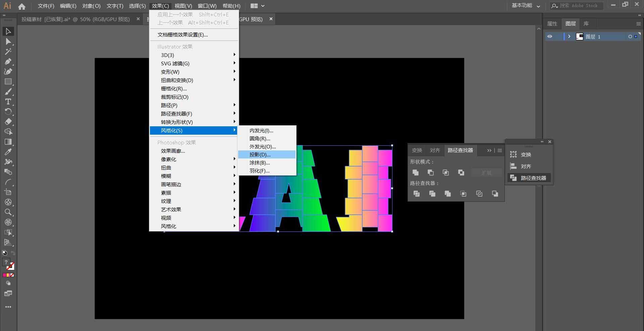
Task: Expand SVG 滤镜(G) submenu
Action: point(194,63)
